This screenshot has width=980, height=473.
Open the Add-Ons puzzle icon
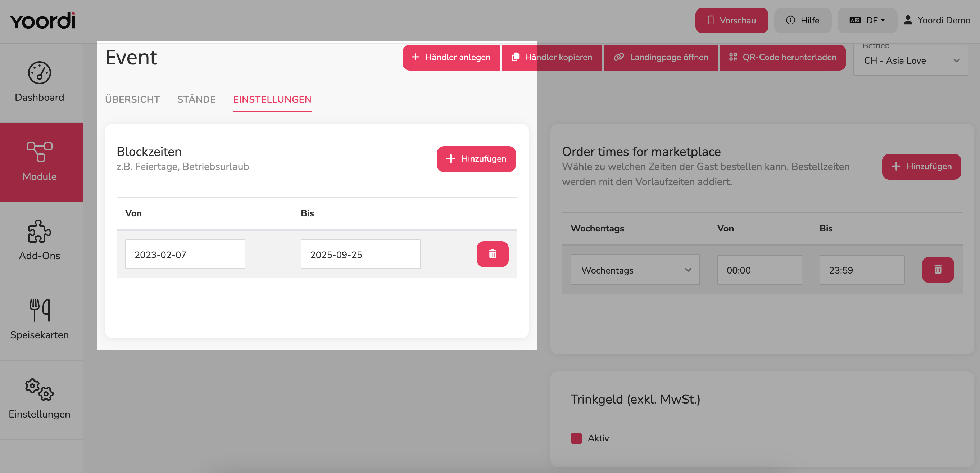39,231
